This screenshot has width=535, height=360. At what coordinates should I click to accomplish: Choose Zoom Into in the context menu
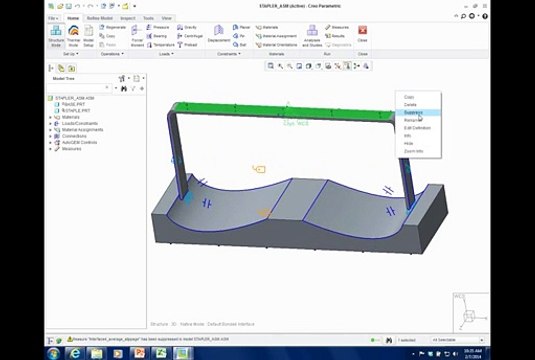point(418,151)
